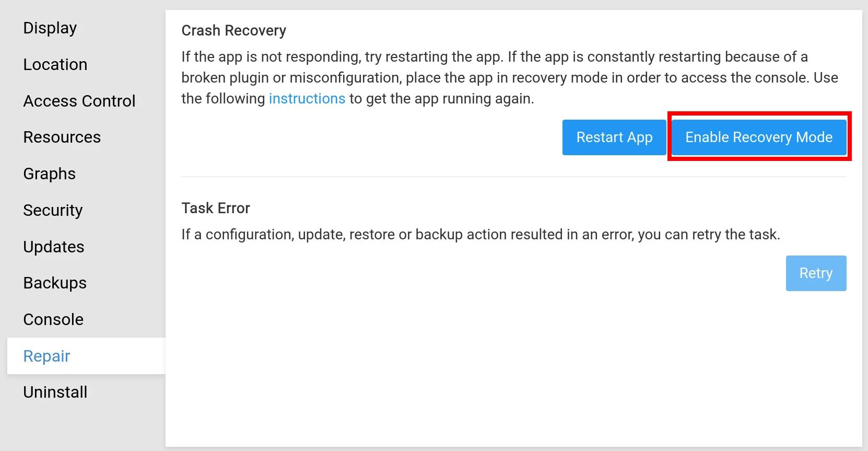Open the app Console section
Screen dimensions: 868x451
coord(53,319)
